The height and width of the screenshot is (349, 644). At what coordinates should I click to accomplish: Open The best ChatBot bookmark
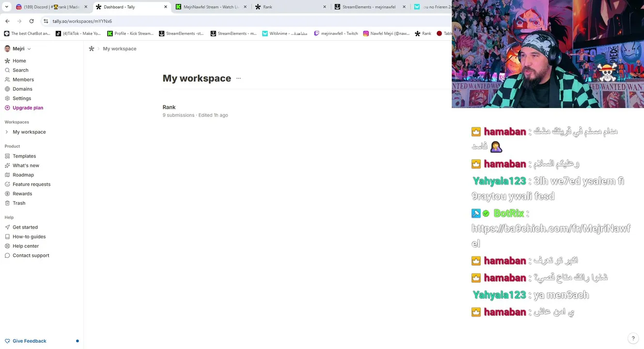pyautogui.click(x=27, y=33)
